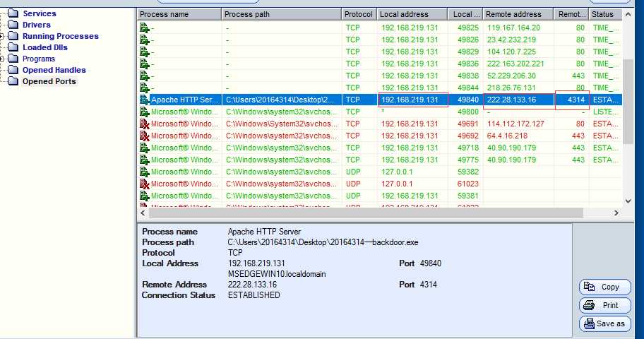This screenshot has width=644, height=339.
Task: Click the Opened Ports folder icon
Action: [x=13, y=81]
